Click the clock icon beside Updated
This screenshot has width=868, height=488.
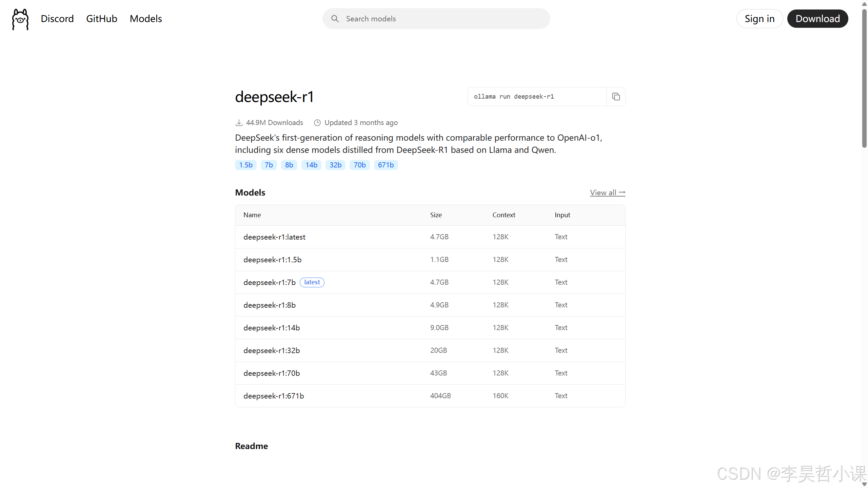coord(317,123)
